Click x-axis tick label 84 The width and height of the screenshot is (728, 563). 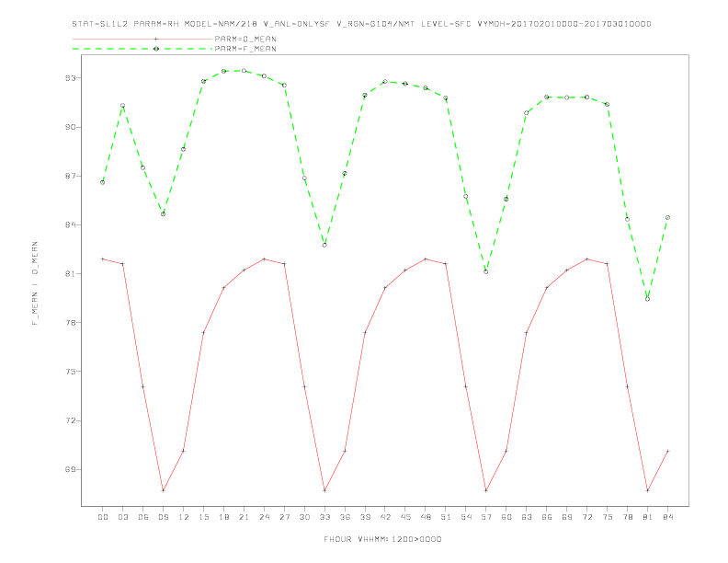coord(667,517)
